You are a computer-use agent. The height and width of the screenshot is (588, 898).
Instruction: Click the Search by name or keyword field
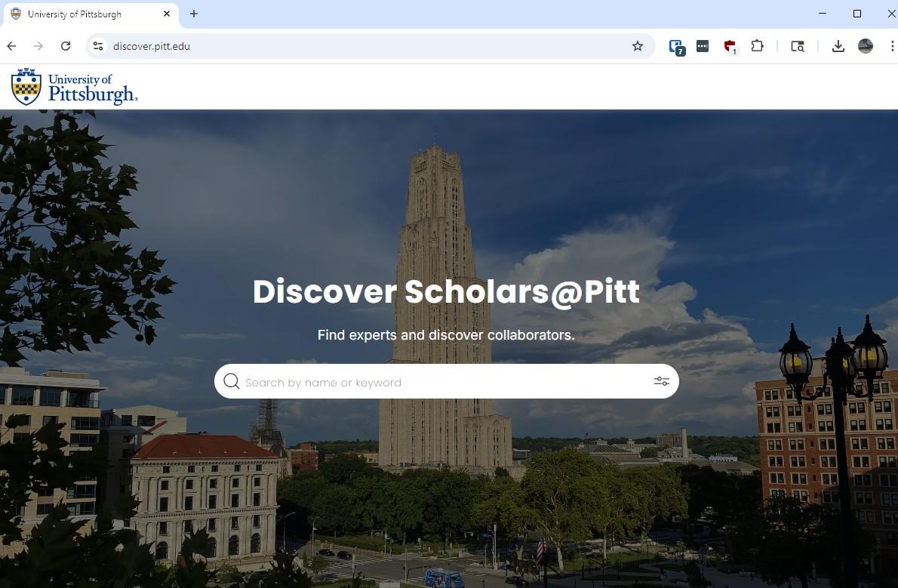click(447, 382)
